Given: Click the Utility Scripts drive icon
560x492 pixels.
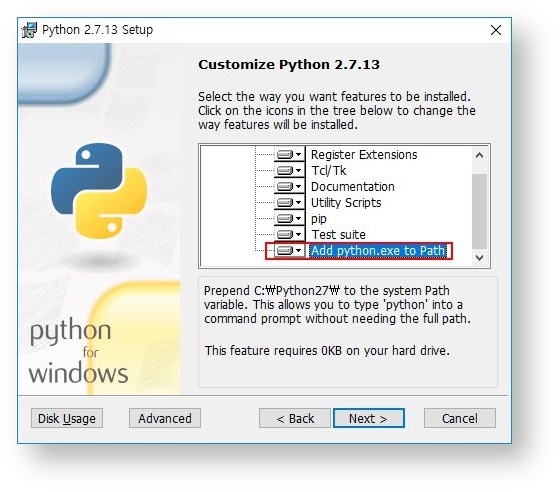Looking at the screenshot, I should tap(285, 203).
